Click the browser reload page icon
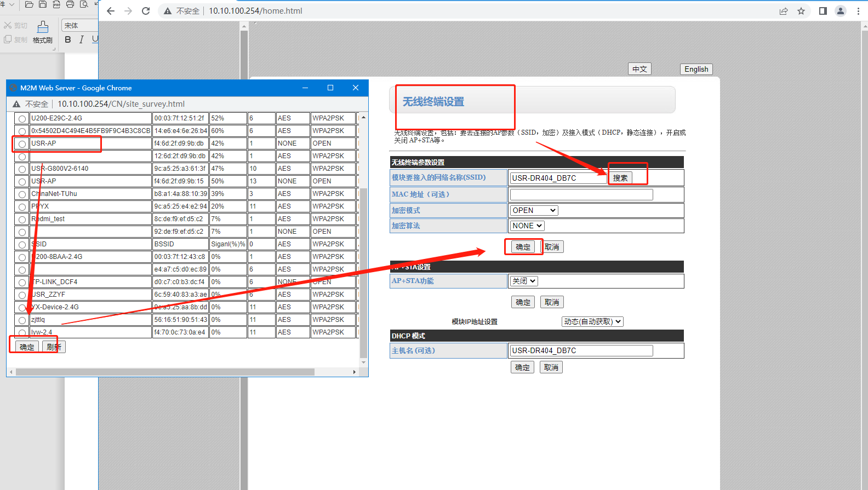The height and width of the screenshot is (490, 868). click(x=146, y=11)
